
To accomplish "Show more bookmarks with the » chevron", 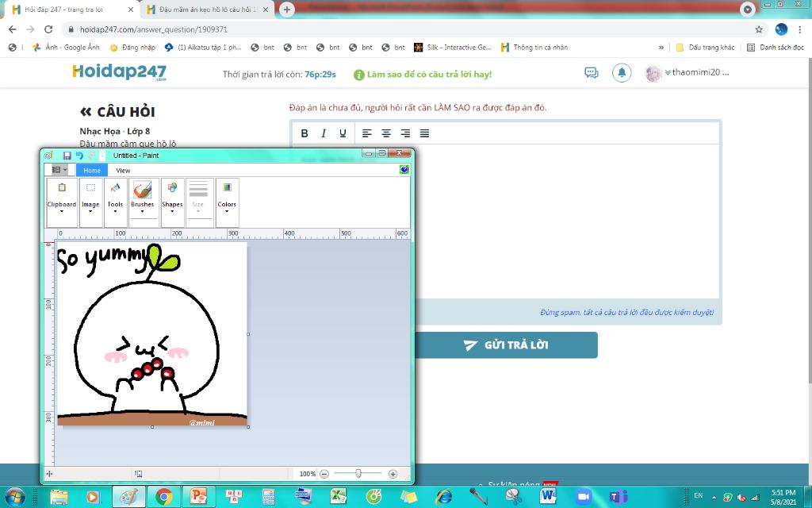I will click(x=661, y=47).
